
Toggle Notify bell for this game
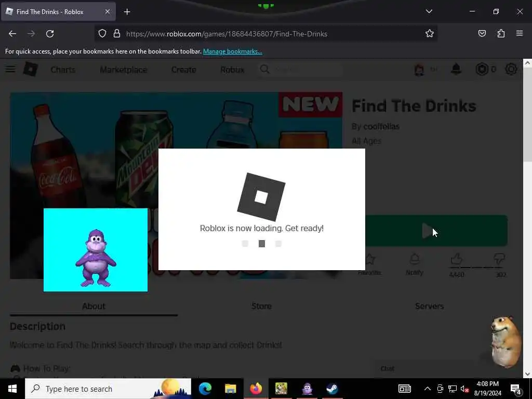coord(415,264)
